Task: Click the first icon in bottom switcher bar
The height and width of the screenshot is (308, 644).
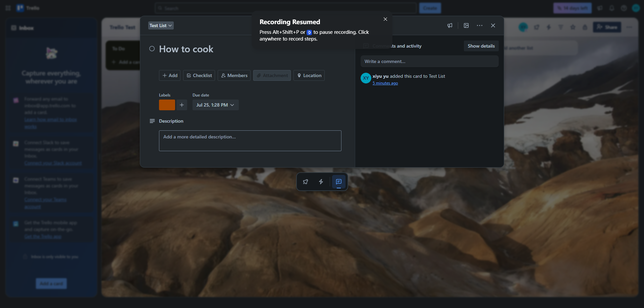Action: coord(305,182)
